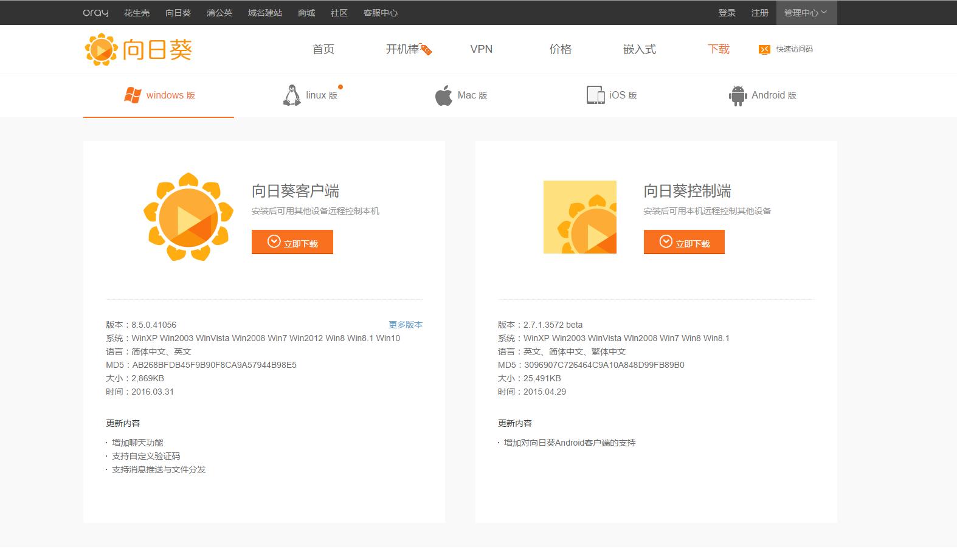Viewport: 957px width, 560px height.
Task: Switch to the iOS 版 tab
Action: click(612, 95)
